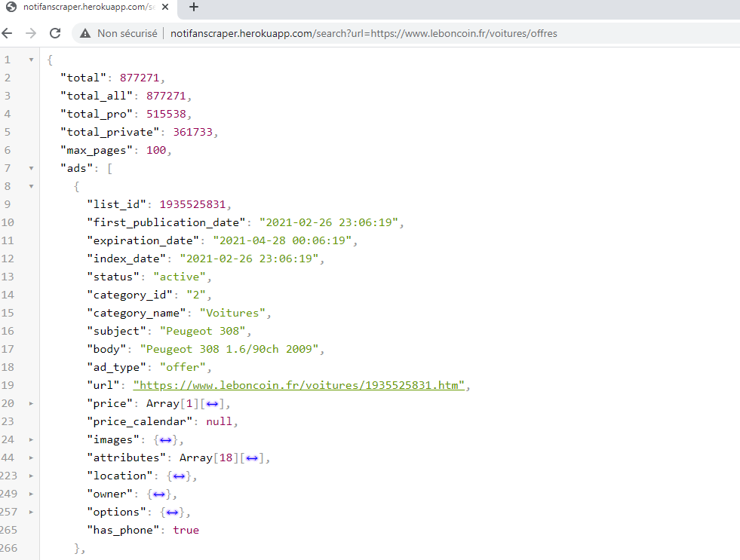Open the leboncoin.fr voitures URL link
The image size is (740, 560).
[x=298, y=385]
